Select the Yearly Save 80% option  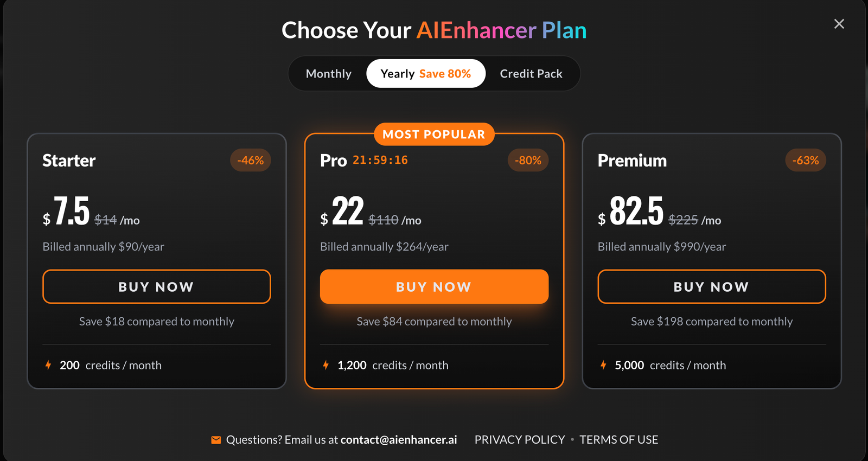click(x=426, y=74)
